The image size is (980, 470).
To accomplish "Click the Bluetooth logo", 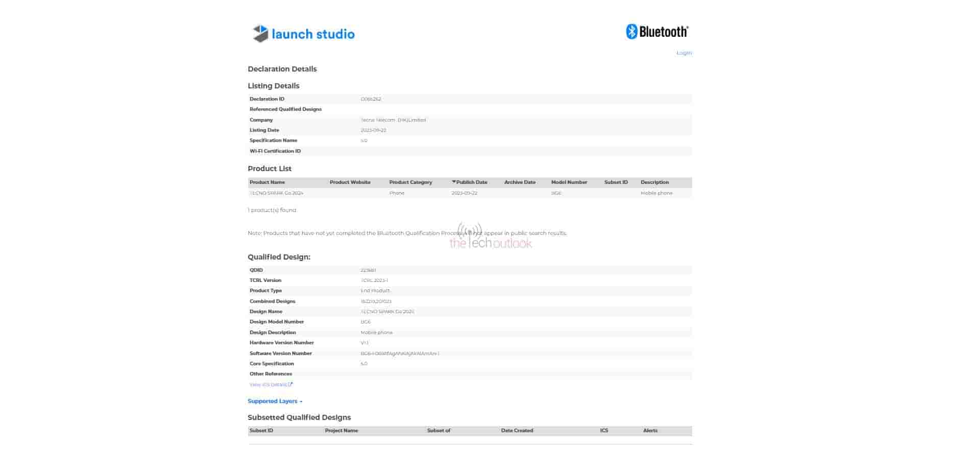I will point(657,32).
